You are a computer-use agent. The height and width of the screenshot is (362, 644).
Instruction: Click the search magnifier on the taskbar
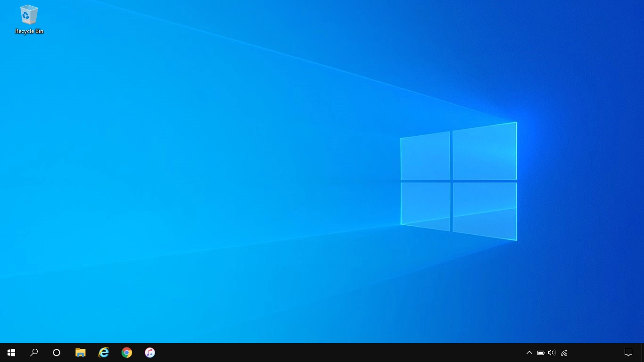point(33,352)
